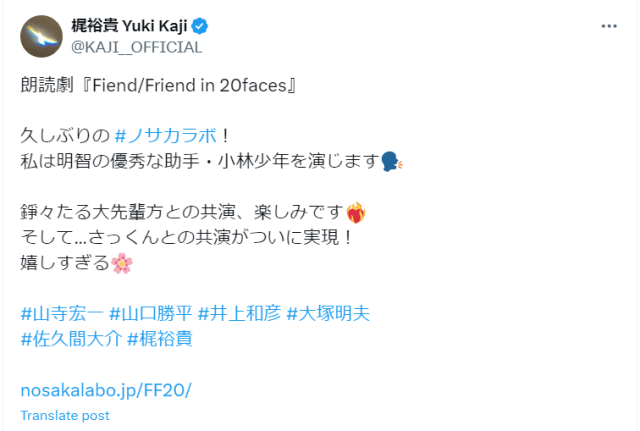
Task: Open the @KAJI_OFFICIAL handle link
Action: pos(134,46)
